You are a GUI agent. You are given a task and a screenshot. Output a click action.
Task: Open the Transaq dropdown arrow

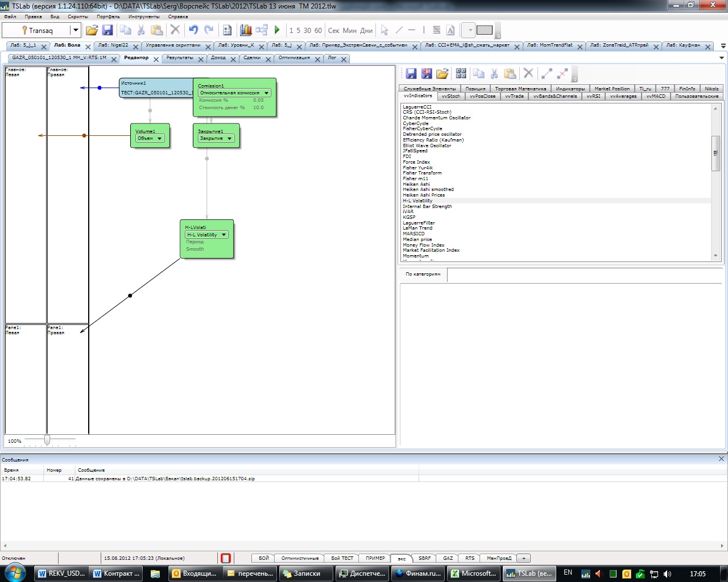75,30
